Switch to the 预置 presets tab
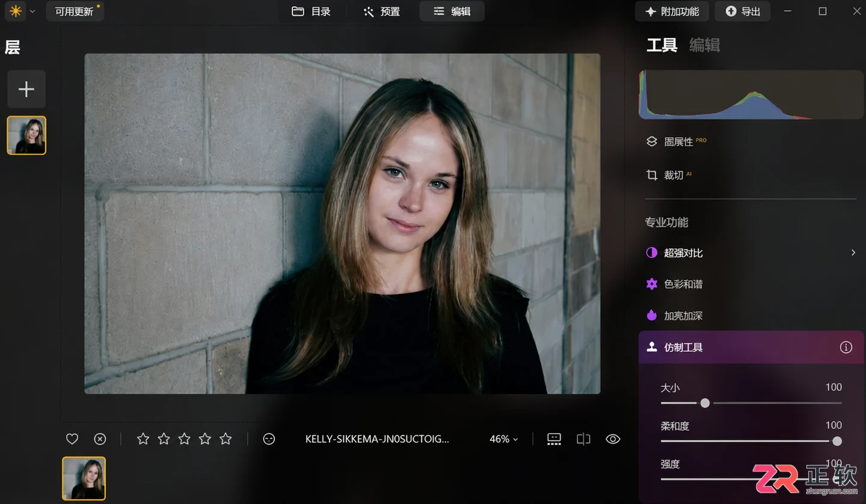Viewport: 866px width, 504px height. [381, 11]
